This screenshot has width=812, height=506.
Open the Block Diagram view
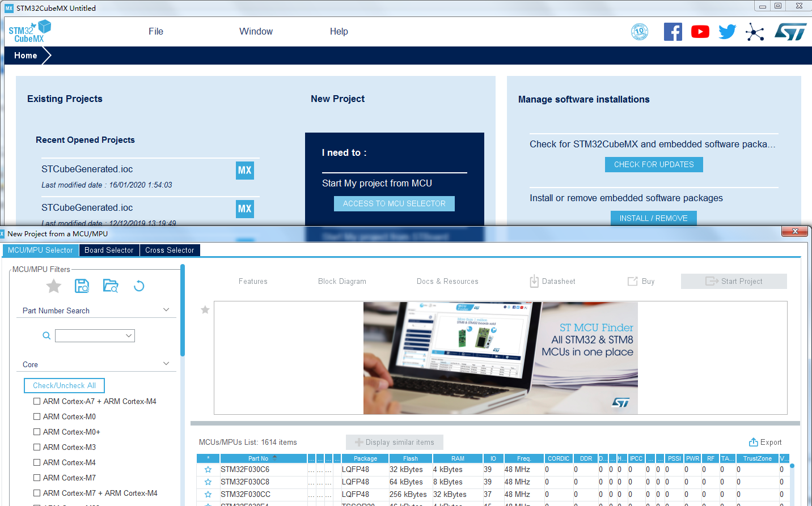(342, 281)
